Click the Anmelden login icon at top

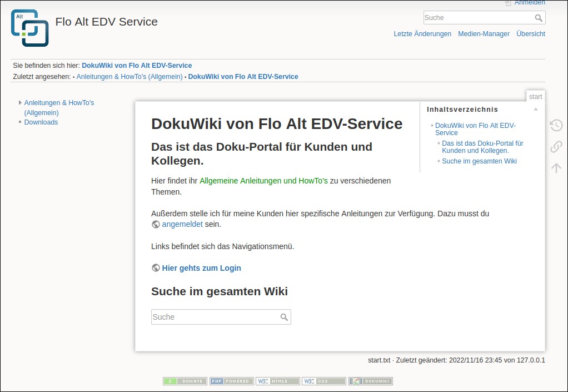(x=508, y=3)
